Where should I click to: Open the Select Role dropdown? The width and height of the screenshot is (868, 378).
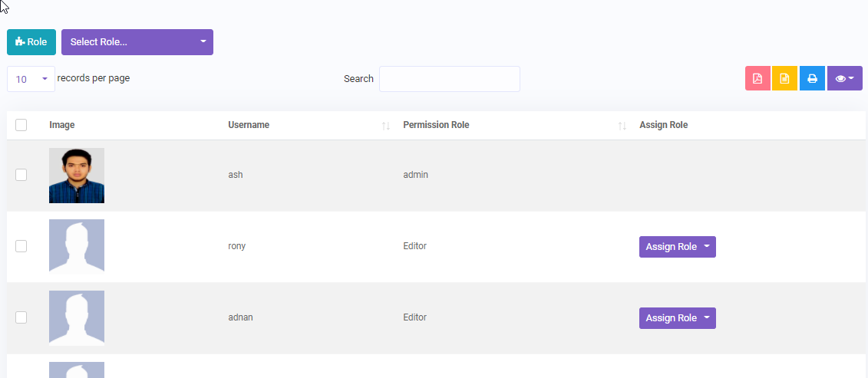137,42
